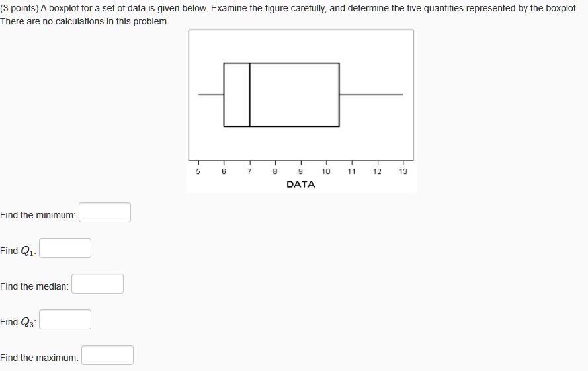Click the DATA axis label
Viewport: 588px width, 371px height.
pos(301,185)
